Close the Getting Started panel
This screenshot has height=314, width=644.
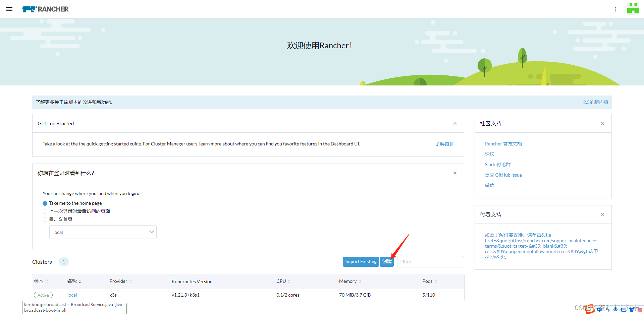(455, 123)
